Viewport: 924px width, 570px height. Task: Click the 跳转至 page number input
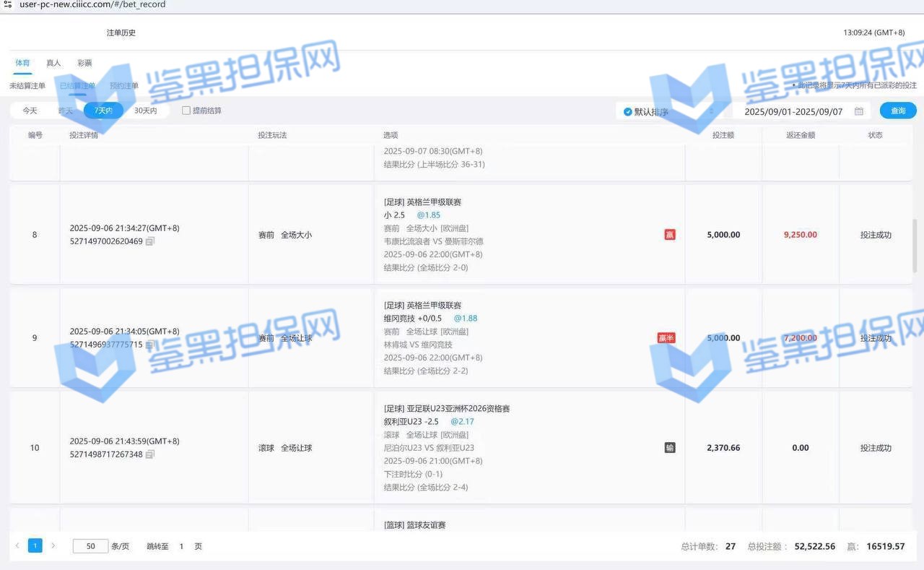181,546
